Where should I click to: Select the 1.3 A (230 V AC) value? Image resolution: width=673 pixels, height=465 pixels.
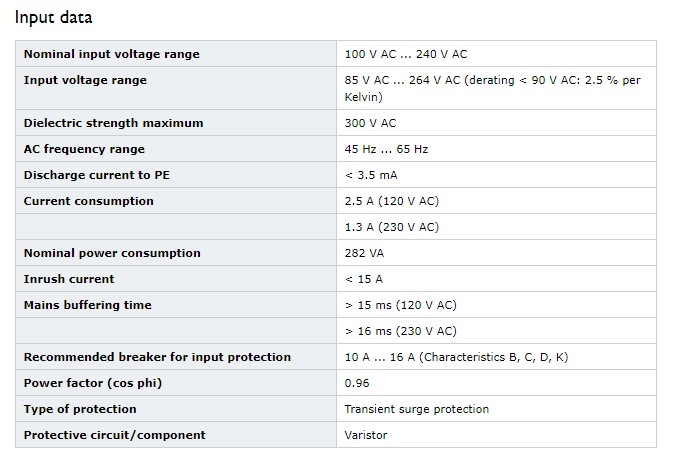click(391, 227)
